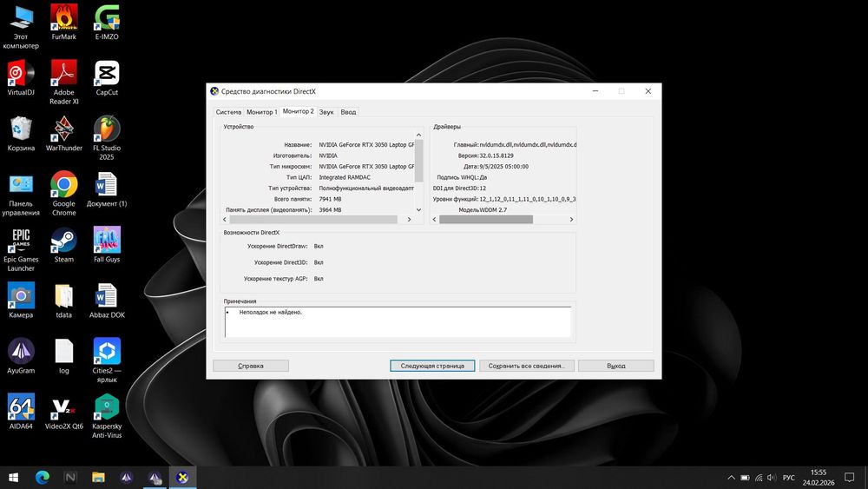
Task: Click Сохранить все сведения button
Action: coord(527,366)
